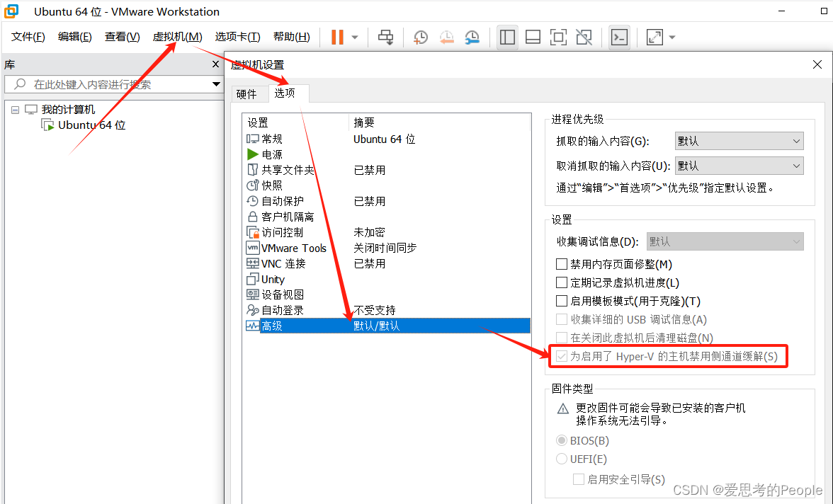Open the pause button dropdown arrow
Image resolution: width=833 pixels, height=504 pixels.
coord(355,38)
